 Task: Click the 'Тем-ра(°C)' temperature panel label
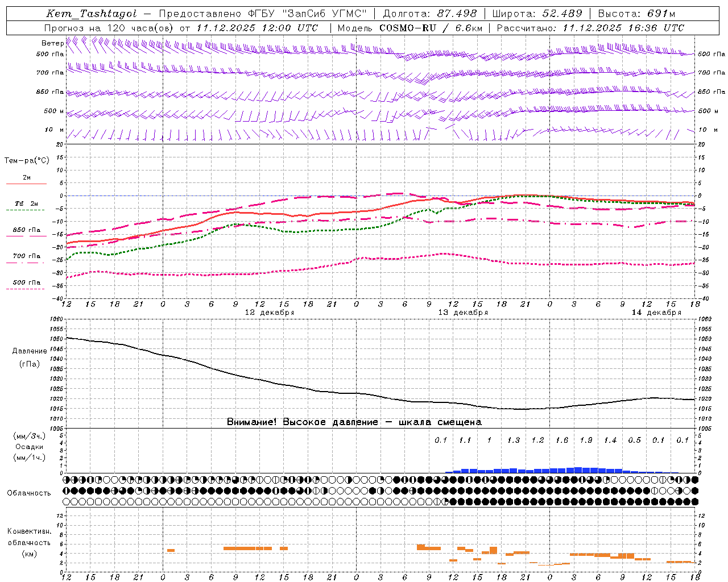(x=27, y=161)
